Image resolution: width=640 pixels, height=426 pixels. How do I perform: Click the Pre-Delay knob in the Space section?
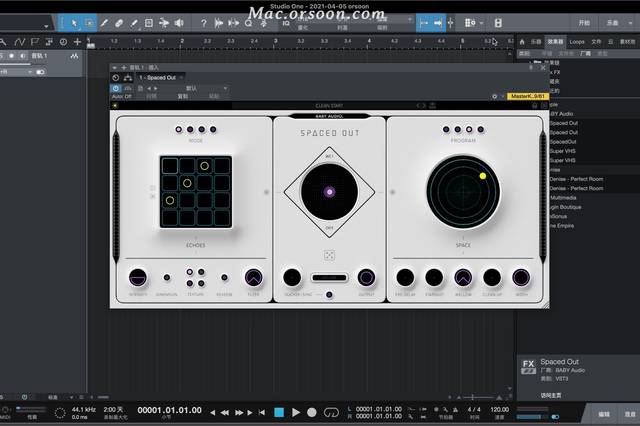(x=405, y=277)
